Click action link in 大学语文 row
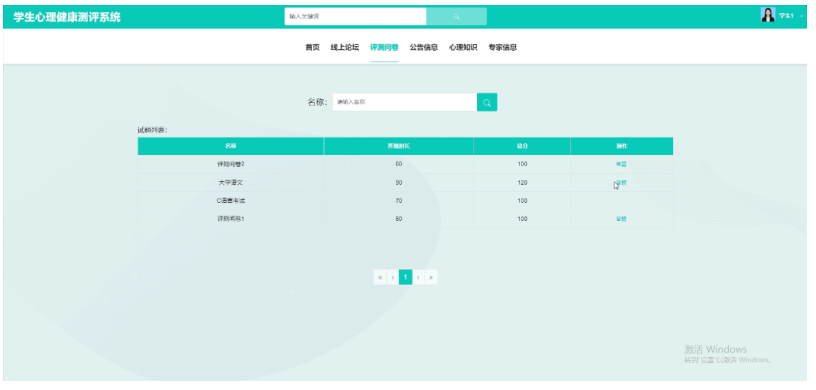This screenshot has height=390, width=816. (621, 183)
